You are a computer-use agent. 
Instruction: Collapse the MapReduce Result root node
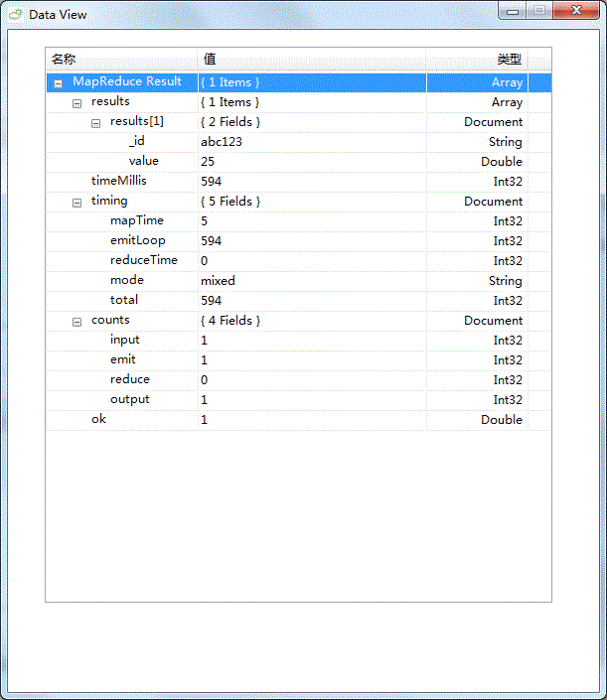pos(58,84)
